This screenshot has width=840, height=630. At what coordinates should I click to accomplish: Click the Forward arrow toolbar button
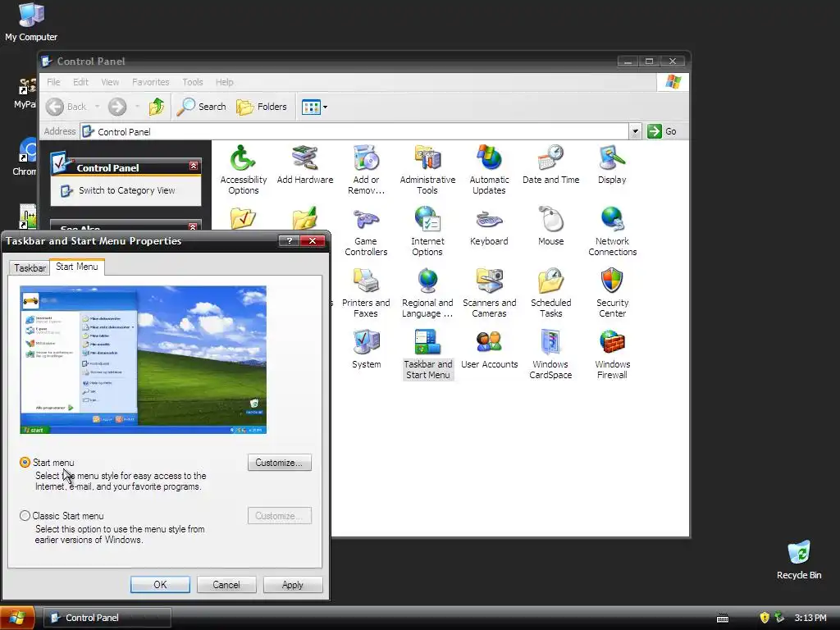click(117, 107)
